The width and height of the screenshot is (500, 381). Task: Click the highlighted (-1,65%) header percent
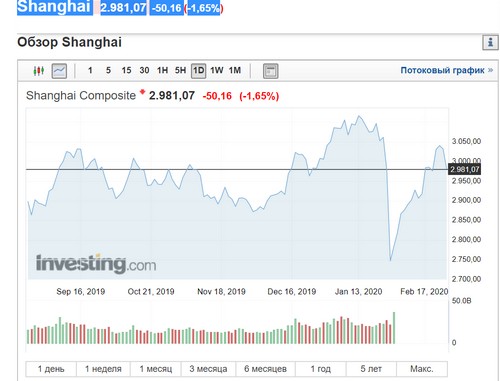coord(204,8)
